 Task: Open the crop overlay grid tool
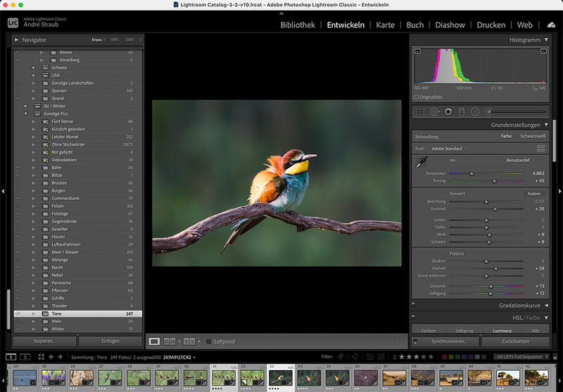pos(421,111)
